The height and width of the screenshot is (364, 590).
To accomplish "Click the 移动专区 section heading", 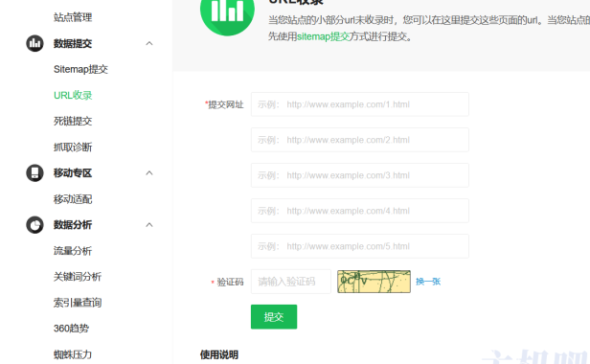I will click(x=73, y=173).
